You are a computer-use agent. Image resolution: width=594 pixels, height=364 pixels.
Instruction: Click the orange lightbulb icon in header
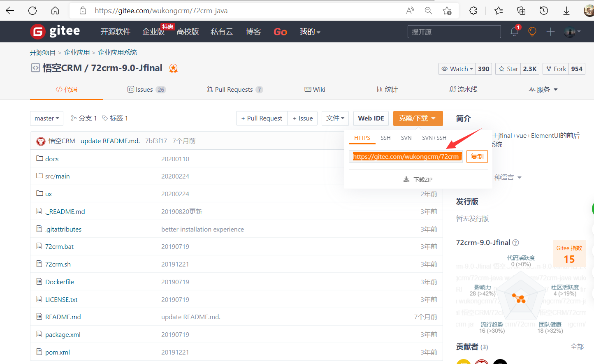532,32
